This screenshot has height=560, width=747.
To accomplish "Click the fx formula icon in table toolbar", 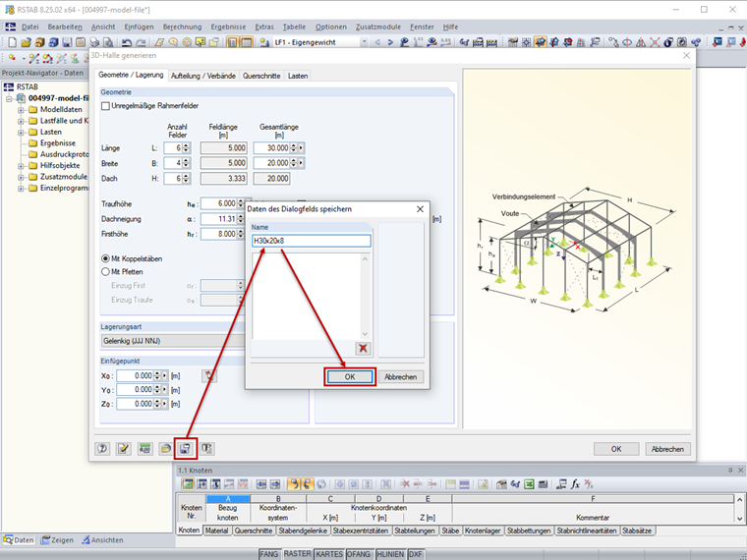I will 575,484.
